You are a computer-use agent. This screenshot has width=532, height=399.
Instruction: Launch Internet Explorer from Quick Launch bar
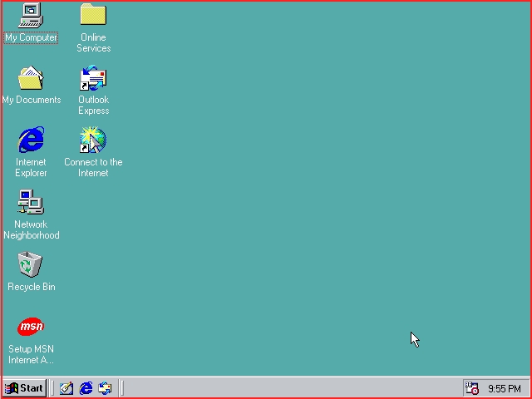point(86,388)
